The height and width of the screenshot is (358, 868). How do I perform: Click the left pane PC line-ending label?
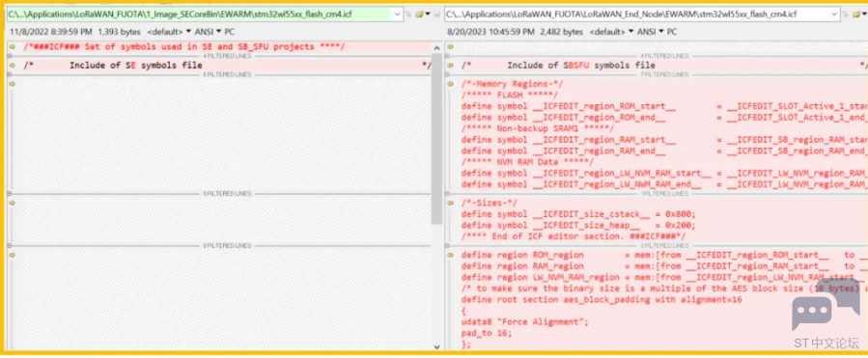[229, 32]
